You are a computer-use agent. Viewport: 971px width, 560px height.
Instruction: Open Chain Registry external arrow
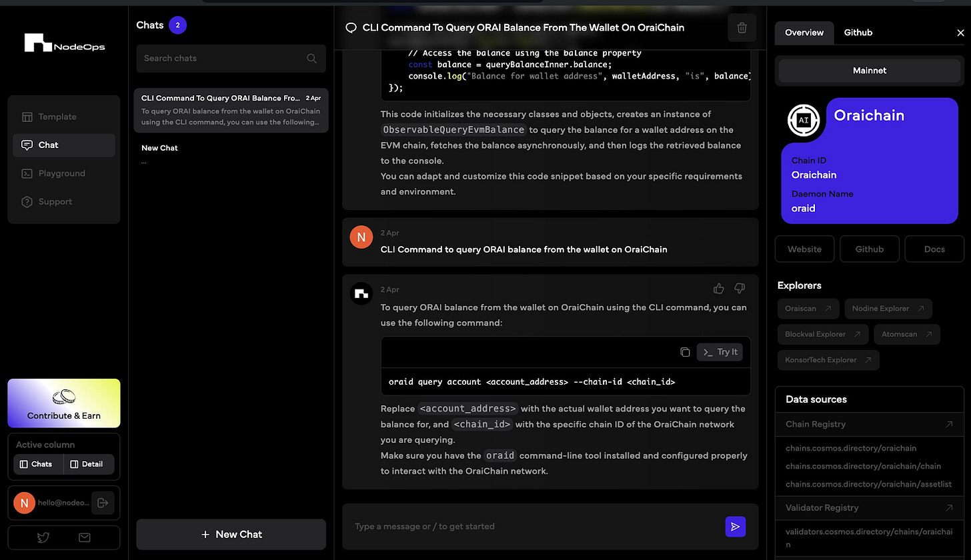pos(949,425)
